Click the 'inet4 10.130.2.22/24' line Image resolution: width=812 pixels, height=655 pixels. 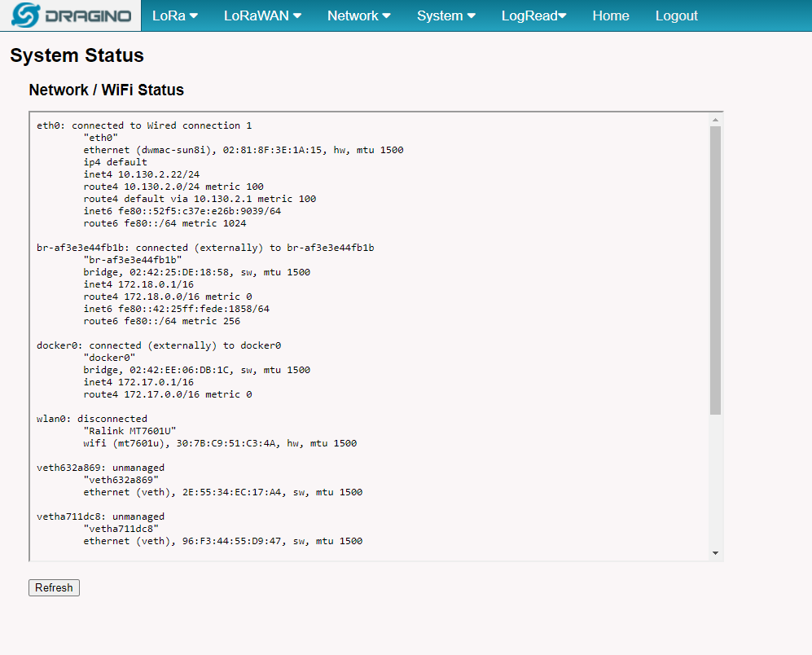point(142,174)
